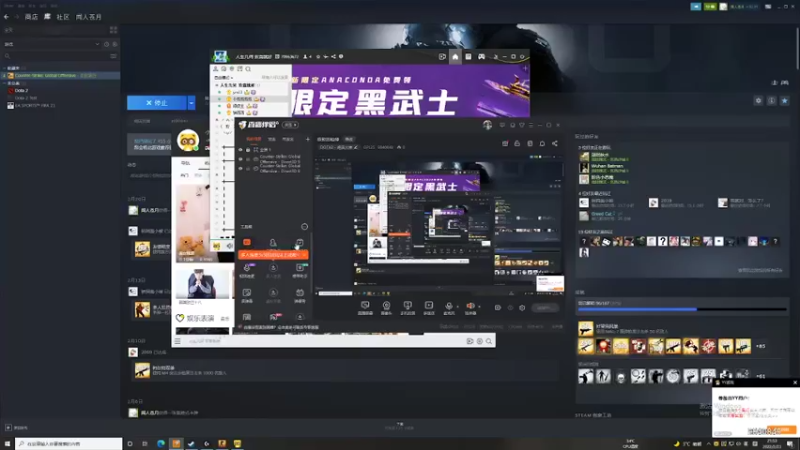Collapse the YY channel tree root node
Screen dimensions: 800x450
217,85
